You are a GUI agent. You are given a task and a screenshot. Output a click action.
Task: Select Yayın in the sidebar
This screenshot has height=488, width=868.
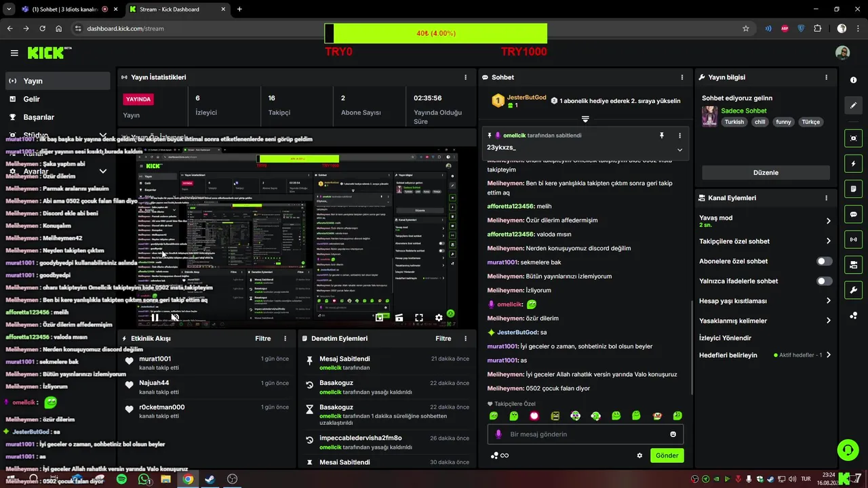pos(57,81)
